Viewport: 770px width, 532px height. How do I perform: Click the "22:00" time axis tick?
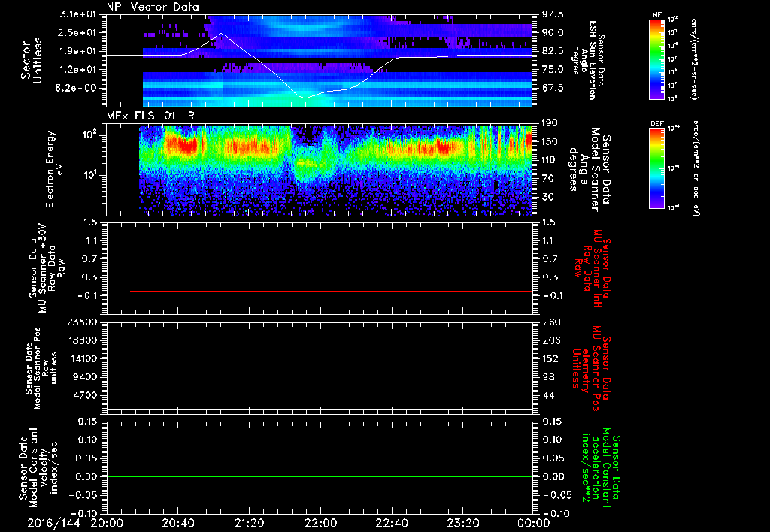pyautogui.click(x=320, y=523)
